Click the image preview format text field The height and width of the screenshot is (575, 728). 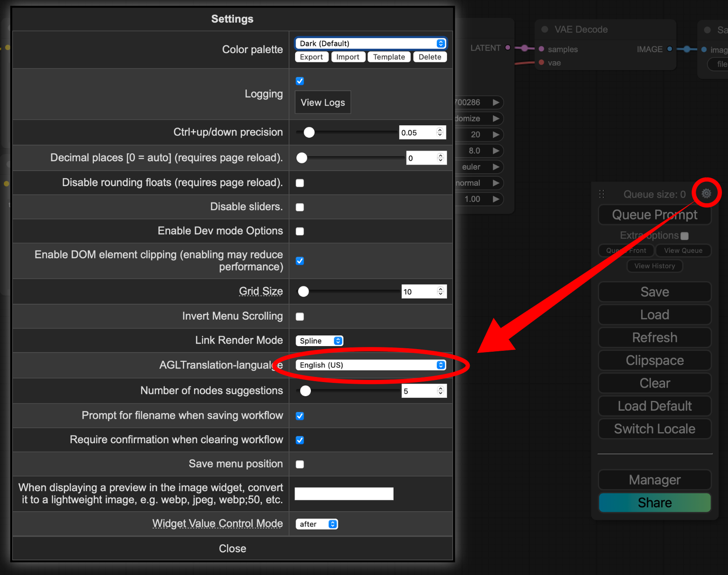point(344,494)
